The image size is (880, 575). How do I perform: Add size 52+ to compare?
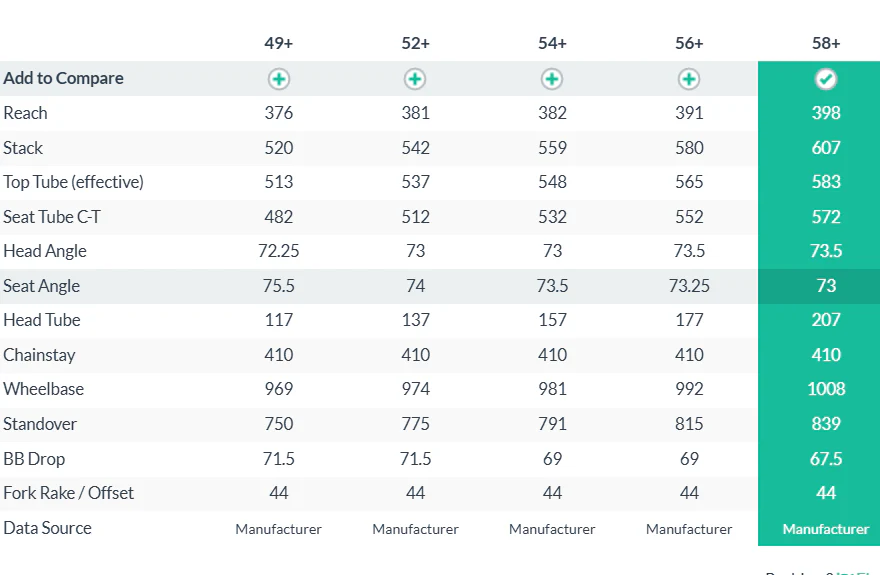415,79
